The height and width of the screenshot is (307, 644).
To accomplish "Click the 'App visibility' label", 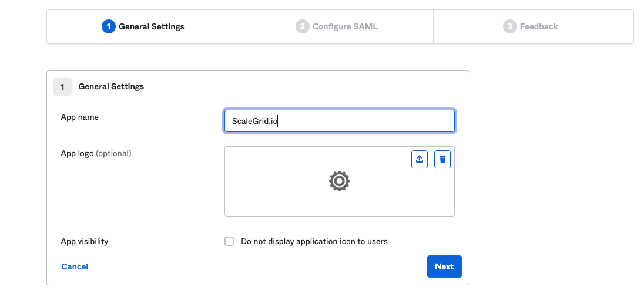I will click(x=85, y=241).
